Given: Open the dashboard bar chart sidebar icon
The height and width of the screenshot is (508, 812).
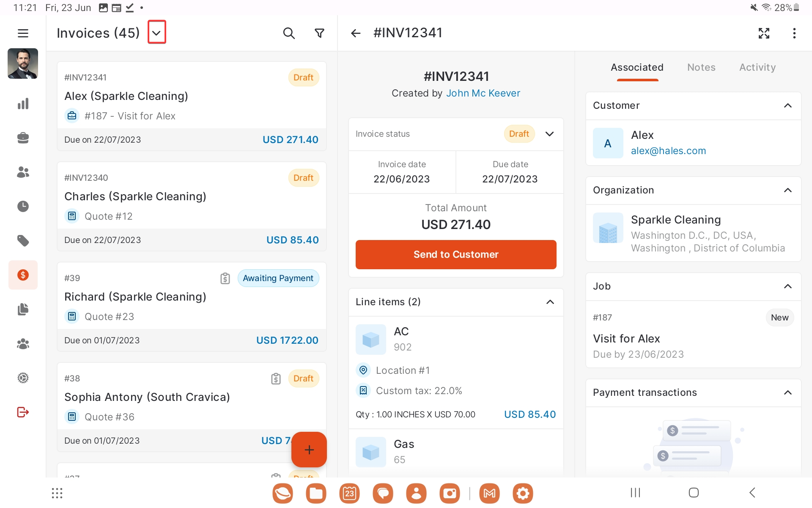Looking at the screenshot, I should 23,104.
